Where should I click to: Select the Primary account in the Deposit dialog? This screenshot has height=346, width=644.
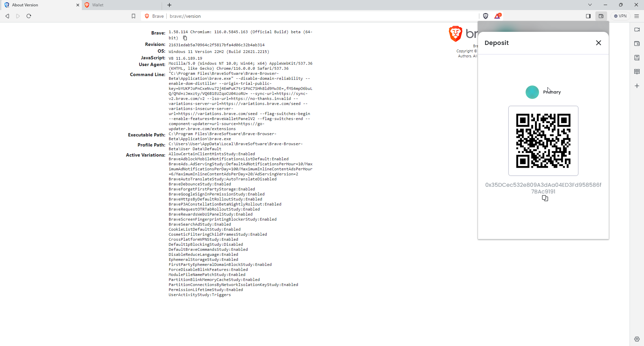(551, 92)
